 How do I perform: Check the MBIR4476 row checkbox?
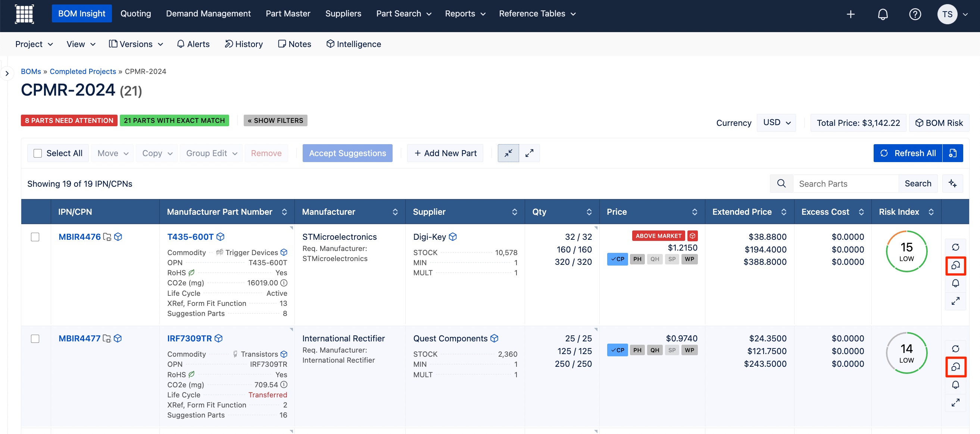35,237
